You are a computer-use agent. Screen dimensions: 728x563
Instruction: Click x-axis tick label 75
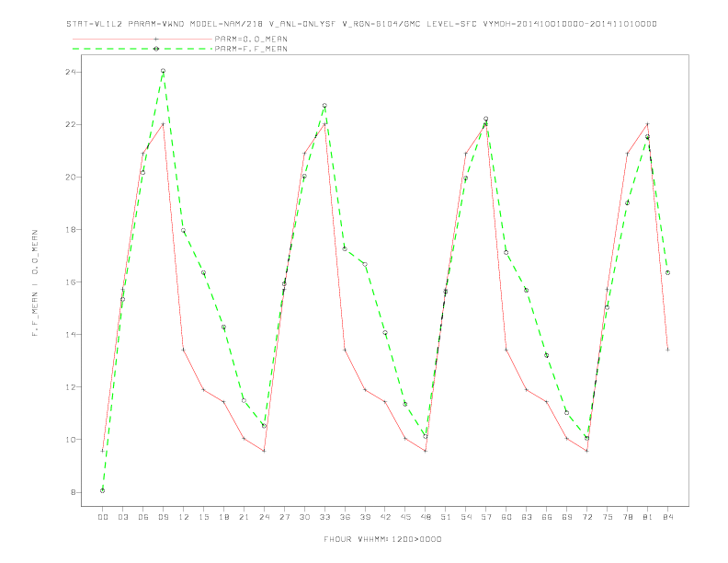608,517
